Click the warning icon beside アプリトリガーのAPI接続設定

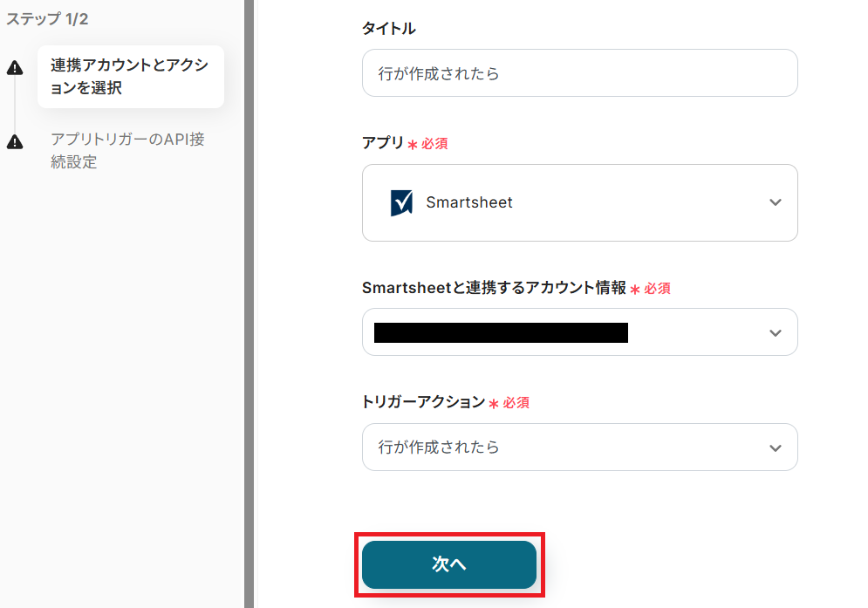[15, 142]
